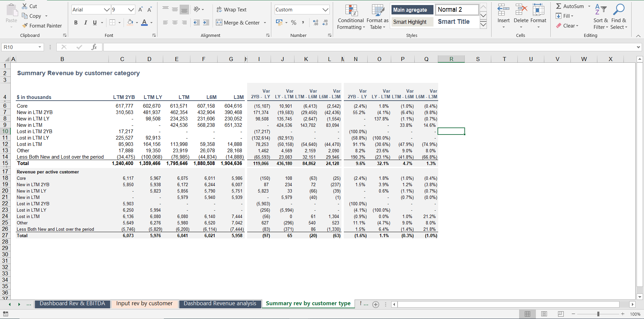The width and height of the screenshot is (644, 319).
Task: Increase the indent level
Action: [x=206, y=22]
